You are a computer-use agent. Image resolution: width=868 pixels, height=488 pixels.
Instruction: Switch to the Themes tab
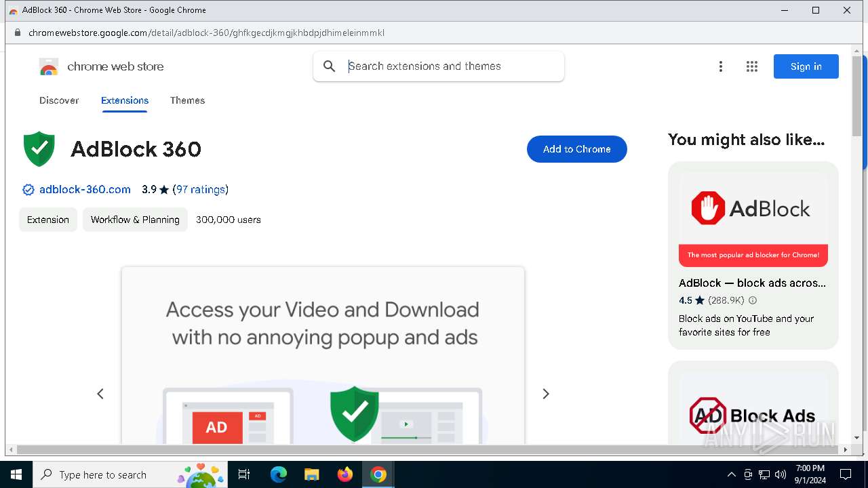click(187, 100)
